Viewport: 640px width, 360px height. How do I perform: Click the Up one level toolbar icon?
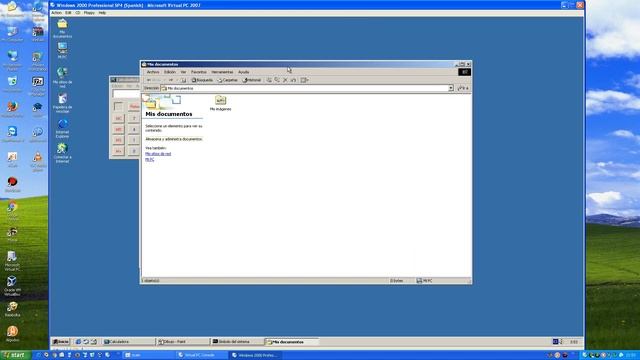183,80
